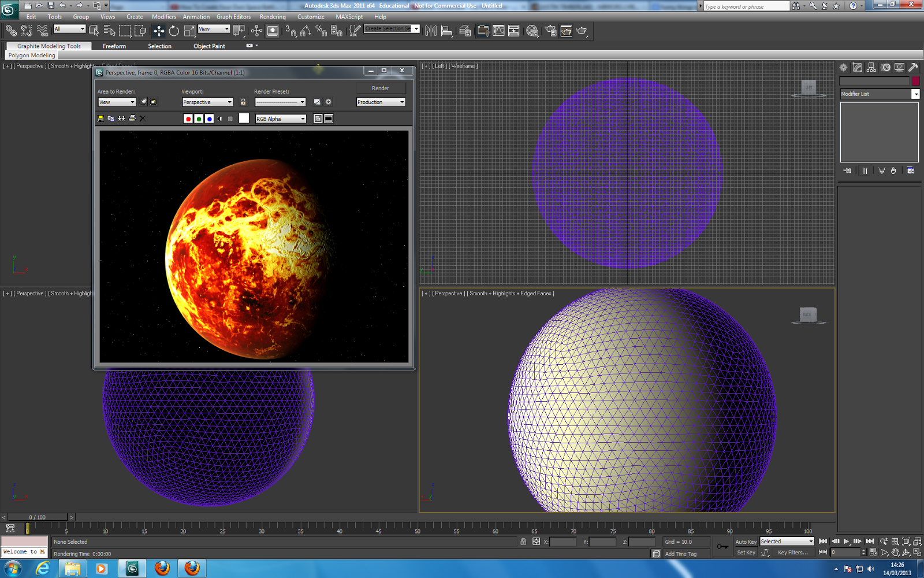Select the Select and Move tool
The height and width of the screenshot is (578, 924).
[x=159, y=30]
